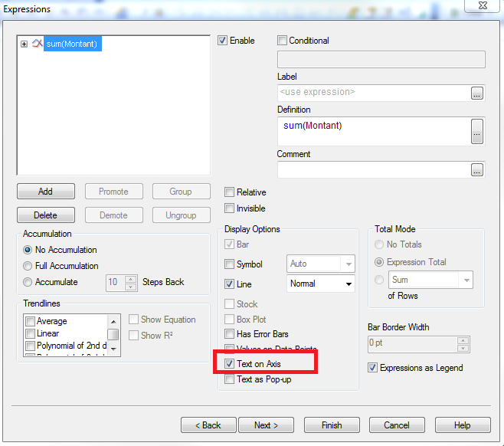Click into the Definition text box
504x446 pixels.
point(374,131)
